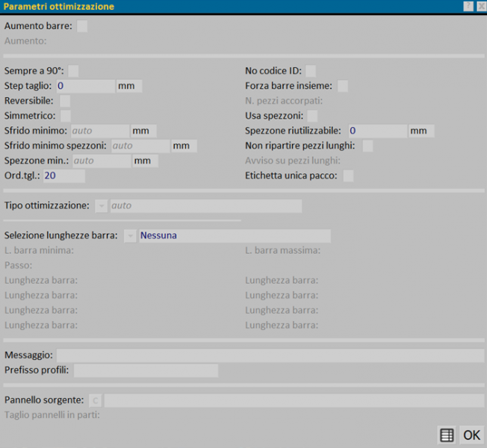The height and width of the screenshot is (448, 487).
Task: Check the Usa spezzoni box
Action: pyautogui.click(x=312, y=116)
